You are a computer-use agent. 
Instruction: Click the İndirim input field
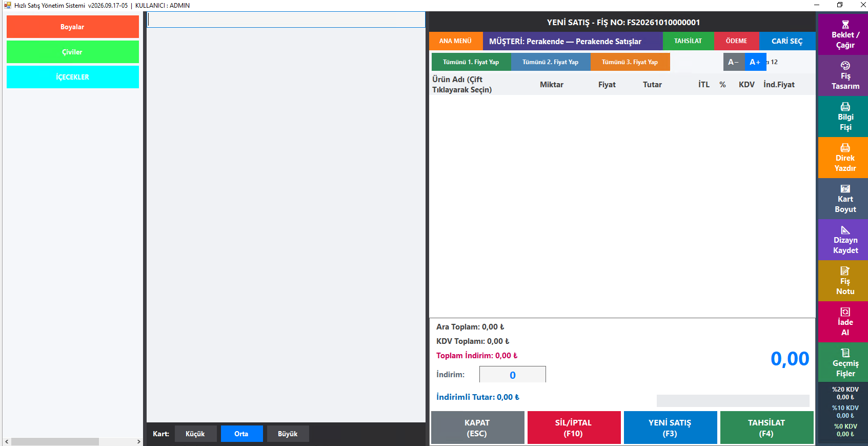[513, 375]
